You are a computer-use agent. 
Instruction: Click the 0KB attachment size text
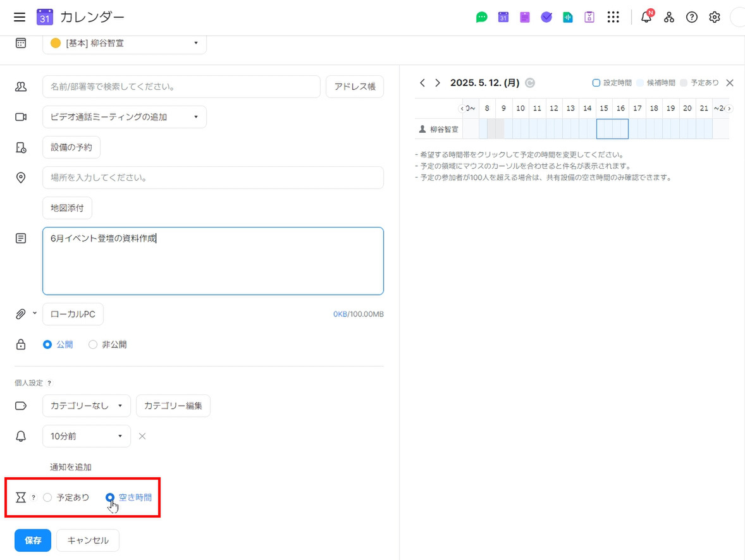[x=340, y=314]
